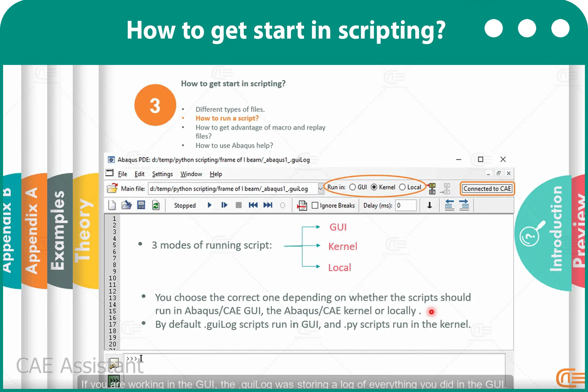Click the Connected to CAE button
This screenshot has width=588, height=392.
[487, 189]
